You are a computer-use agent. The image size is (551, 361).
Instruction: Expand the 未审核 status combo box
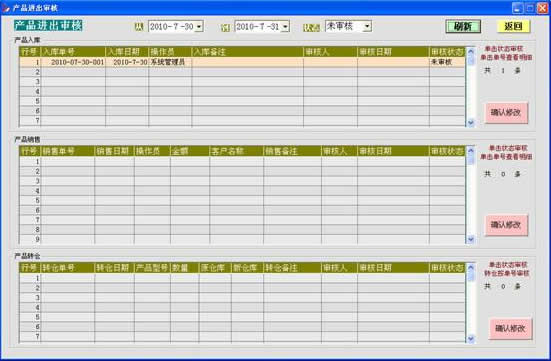(x=367, y=26)
